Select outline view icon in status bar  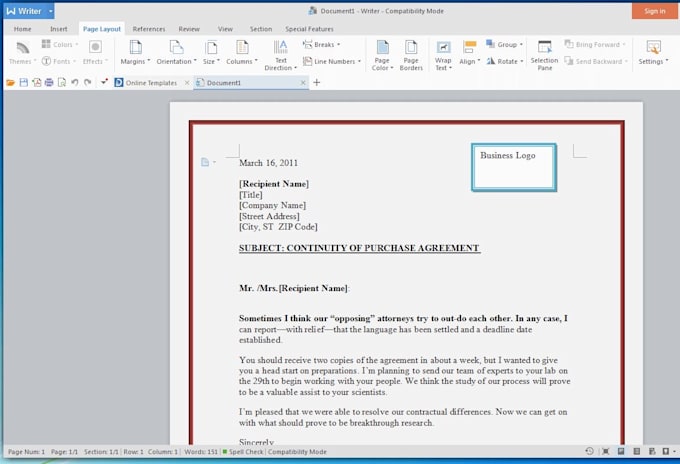(637, 451)
